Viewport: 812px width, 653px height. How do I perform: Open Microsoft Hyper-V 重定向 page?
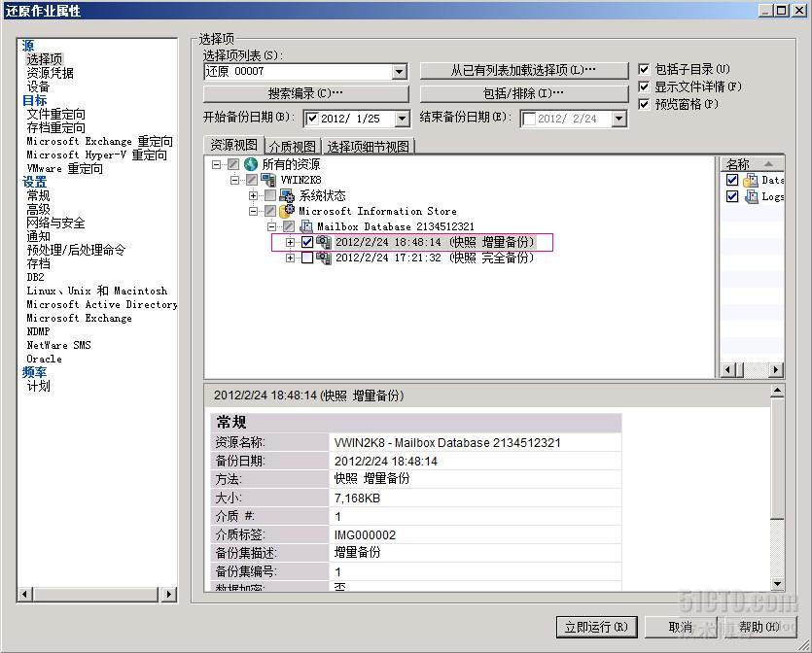coord(97,155)
